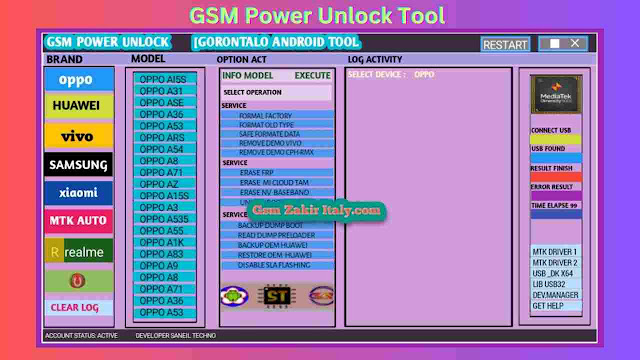Screen dimensions: 640x360
Task: Click the ST chip icon
Action: (277, 296)
